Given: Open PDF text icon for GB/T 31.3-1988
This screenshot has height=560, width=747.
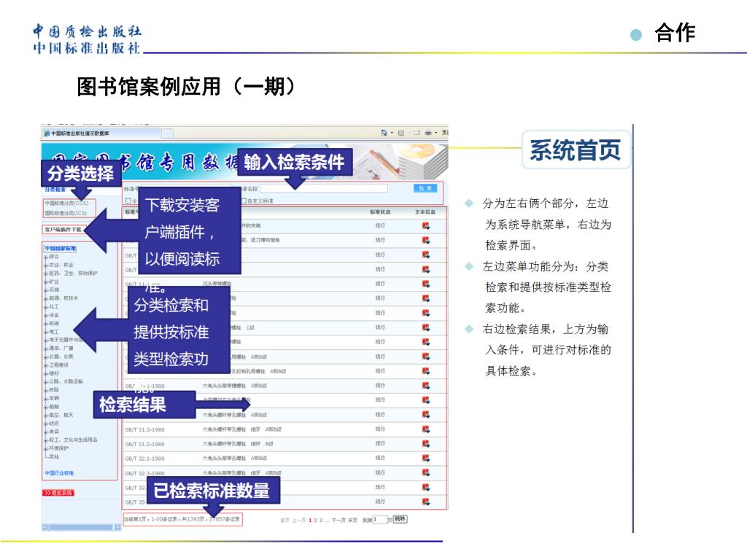Looking at the screenshot, I should pos(426,429).
